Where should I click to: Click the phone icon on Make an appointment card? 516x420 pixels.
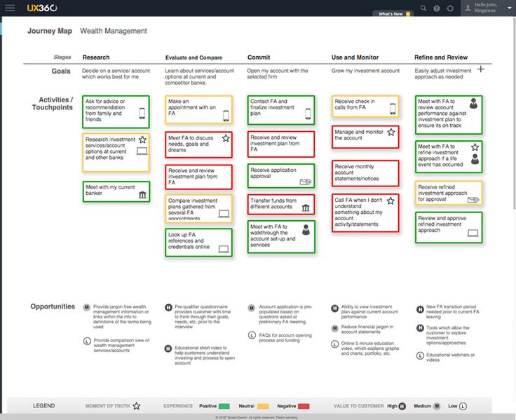226,116
